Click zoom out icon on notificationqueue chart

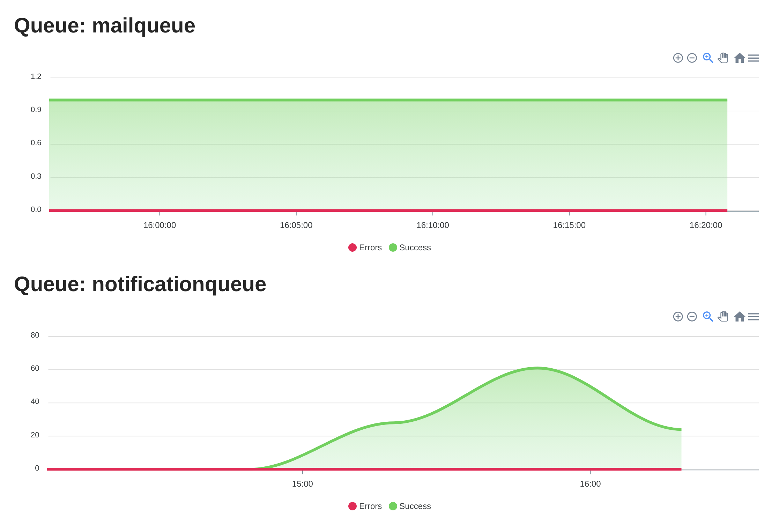[x=692, y=317]
